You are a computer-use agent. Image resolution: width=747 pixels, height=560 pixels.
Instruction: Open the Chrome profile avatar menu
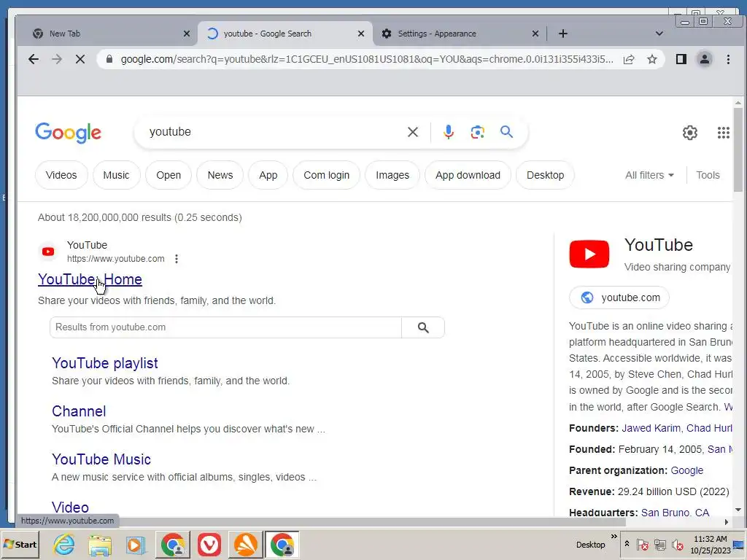(x=704, y=59)
